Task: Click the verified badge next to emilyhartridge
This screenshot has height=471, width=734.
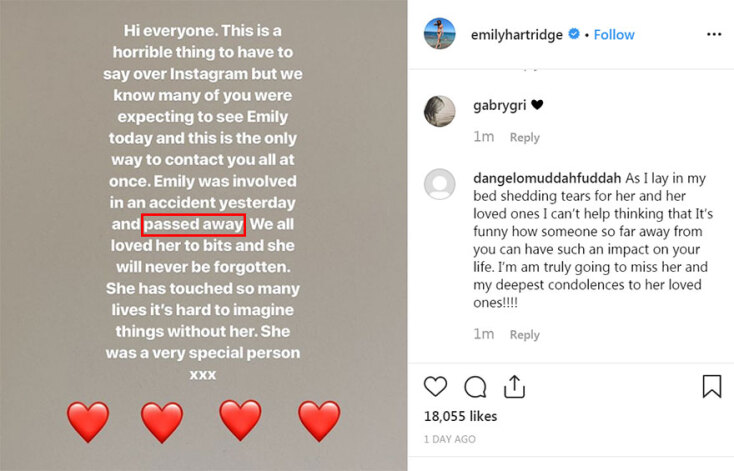Action: [x=574, y=34]
